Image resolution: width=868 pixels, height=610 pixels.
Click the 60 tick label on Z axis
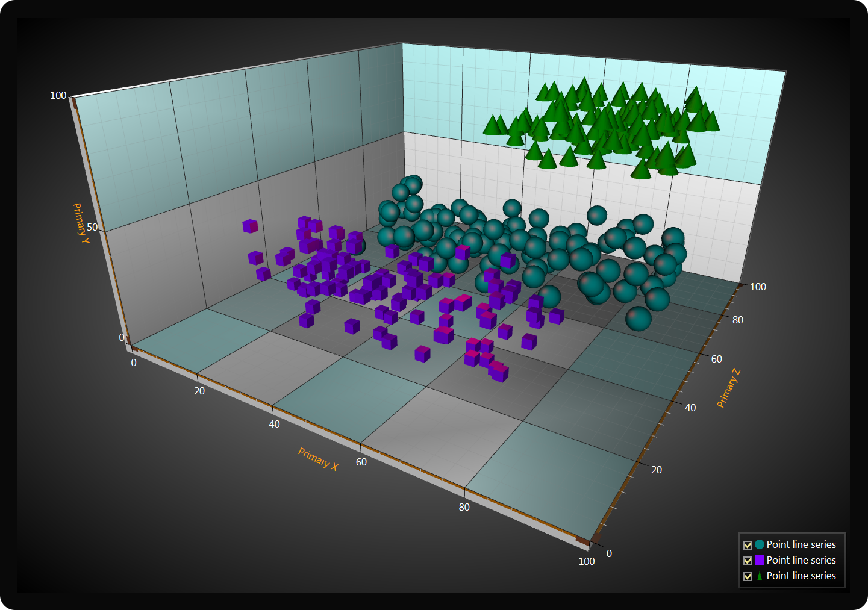[x=716, y=359]
